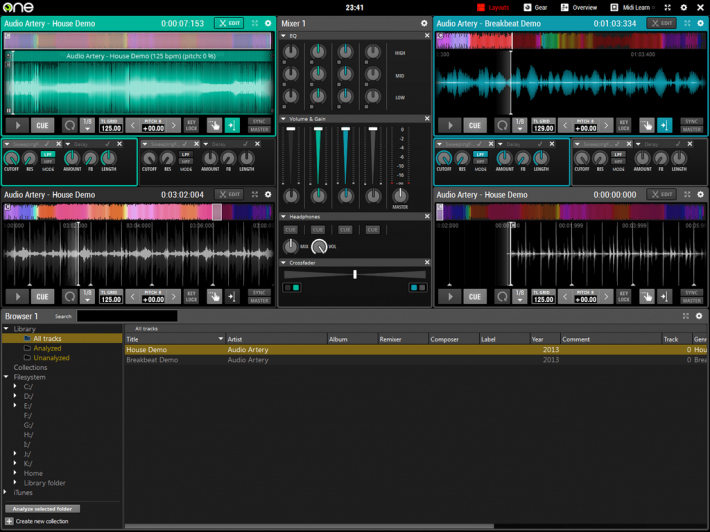Open gear settings on deck at 0:00:00:000
710x532 pixels.
click(x=700, y=194)
